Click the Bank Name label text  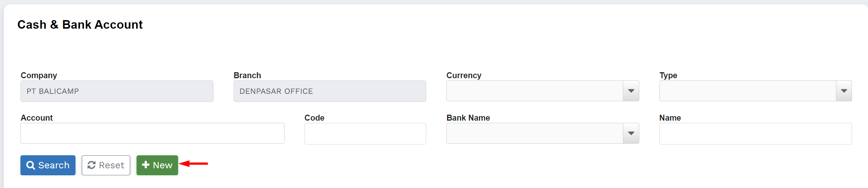pyautogui.click(x=468, y=118)
